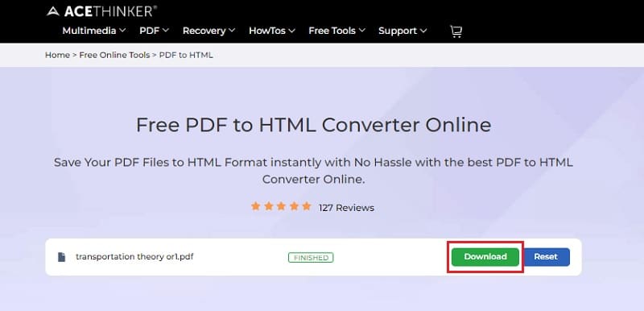
Task: Select file name transportation theory or1.pdf
Action: (x=134, y=257)
